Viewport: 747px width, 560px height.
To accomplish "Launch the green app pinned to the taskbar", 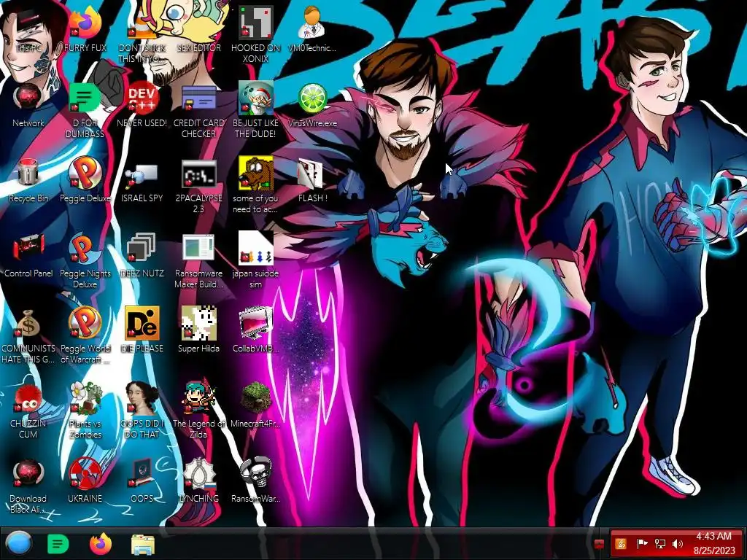I will point(58,543).
